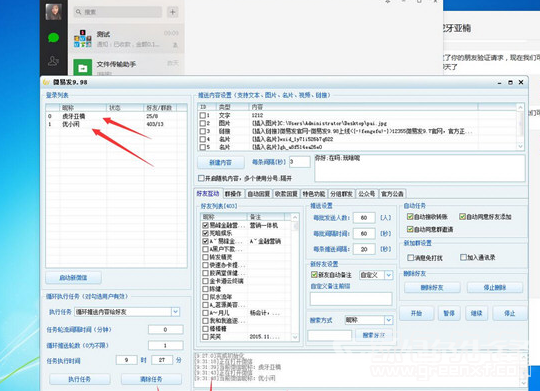Click 删除好友 button
Image resolution: width=540 pixels, height=391 pixels.
(432, 287)
